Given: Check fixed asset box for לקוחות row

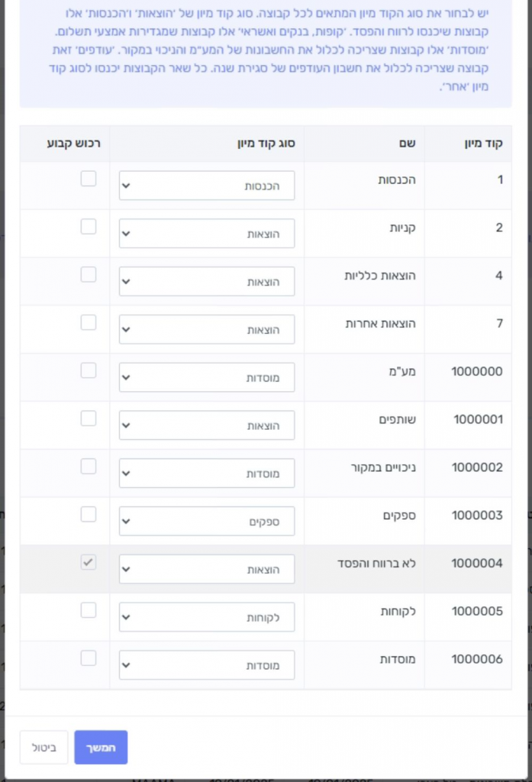Looking at the screenshot, I should 89,610.
